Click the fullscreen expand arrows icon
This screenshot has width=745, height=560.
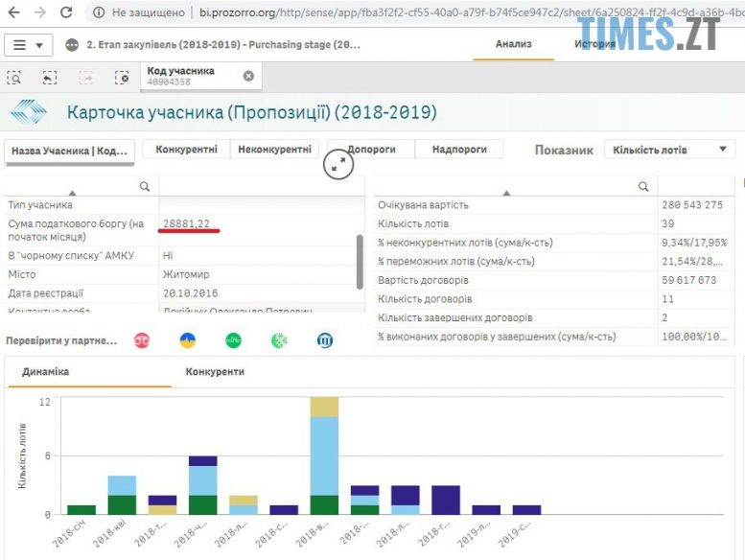(338, 164)
